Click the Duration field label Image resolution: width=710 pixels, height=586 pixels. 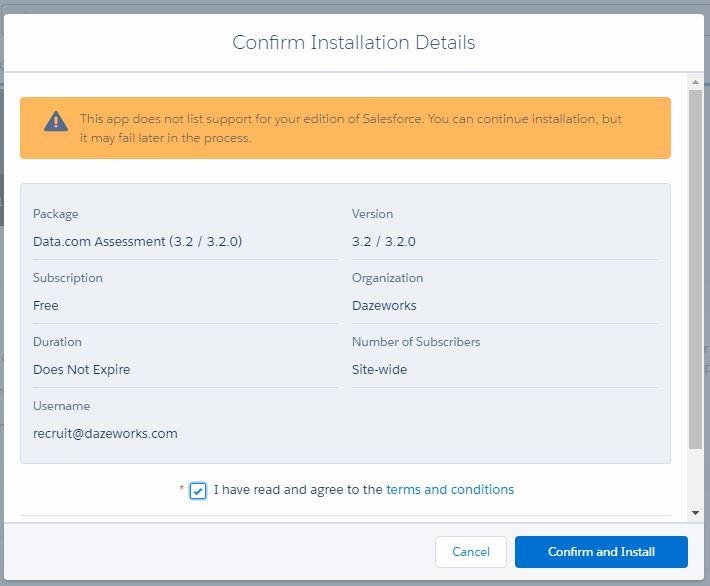57,342
